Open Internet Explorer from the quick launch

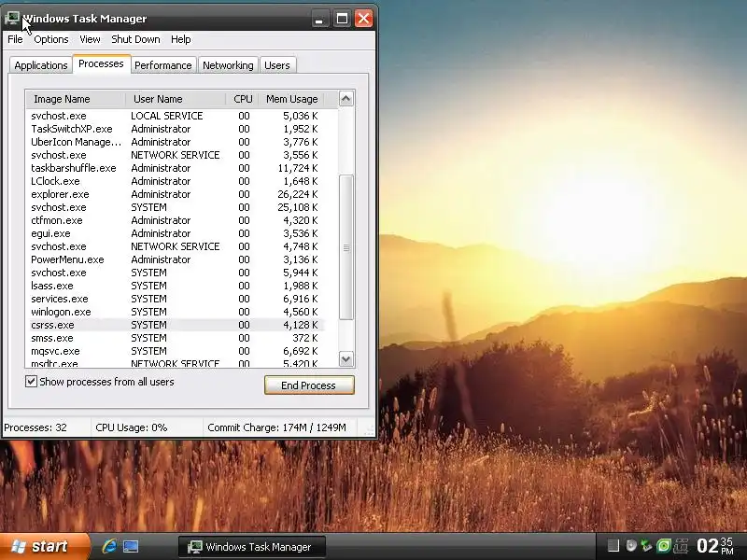(x=109, y=546)
